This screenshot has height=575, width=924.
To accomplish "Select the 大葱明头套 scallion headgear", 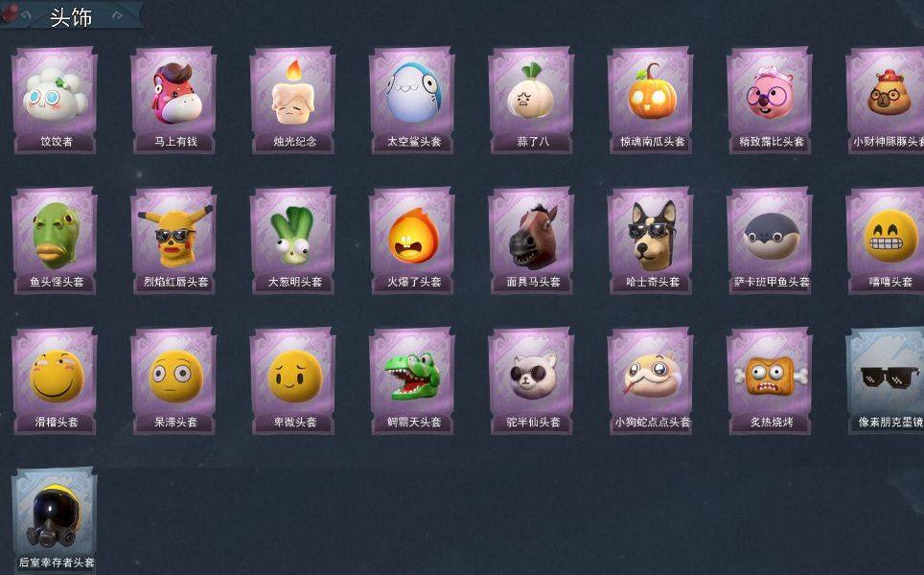I will 293,241.
